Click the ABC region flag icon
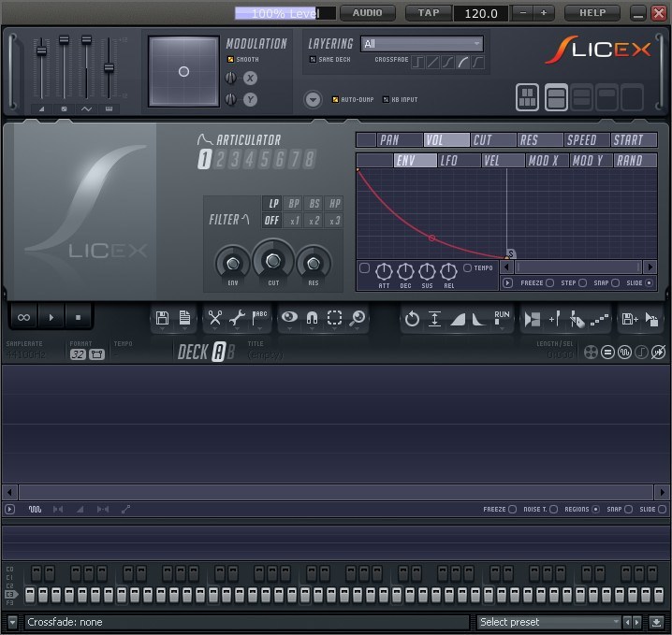 point(259,318)
